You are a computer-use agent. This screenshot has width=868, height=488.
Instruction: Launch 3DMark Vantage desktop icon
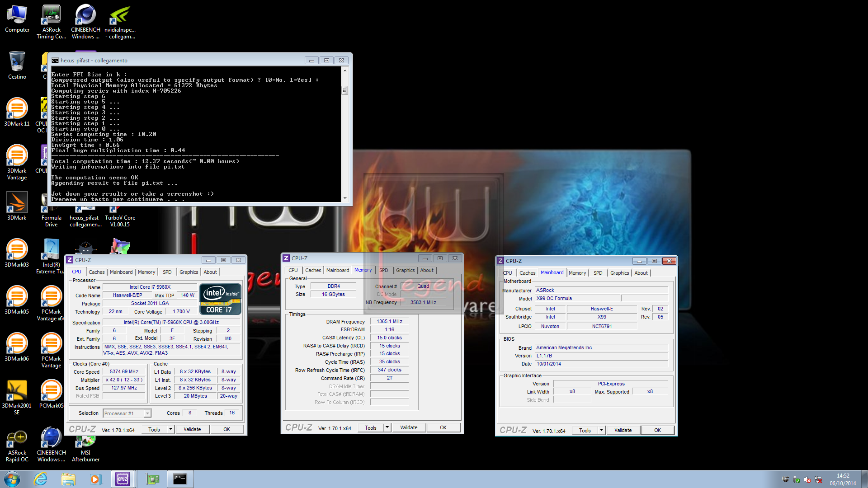click(x=17, y=162)
